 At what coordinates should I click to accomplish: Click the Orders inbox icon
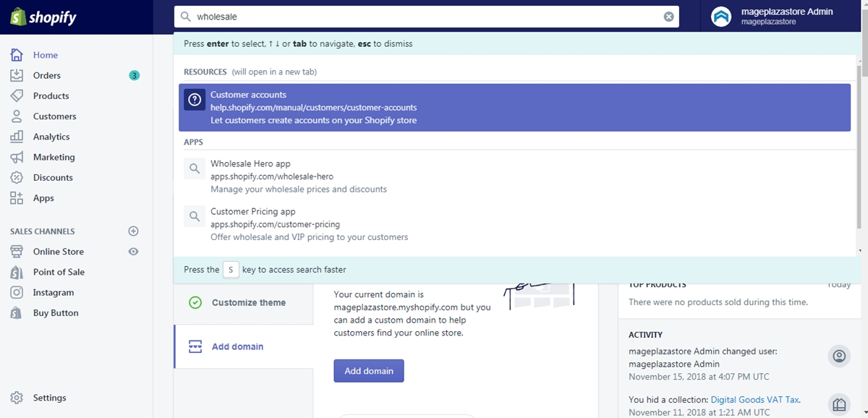pos(17,75)
